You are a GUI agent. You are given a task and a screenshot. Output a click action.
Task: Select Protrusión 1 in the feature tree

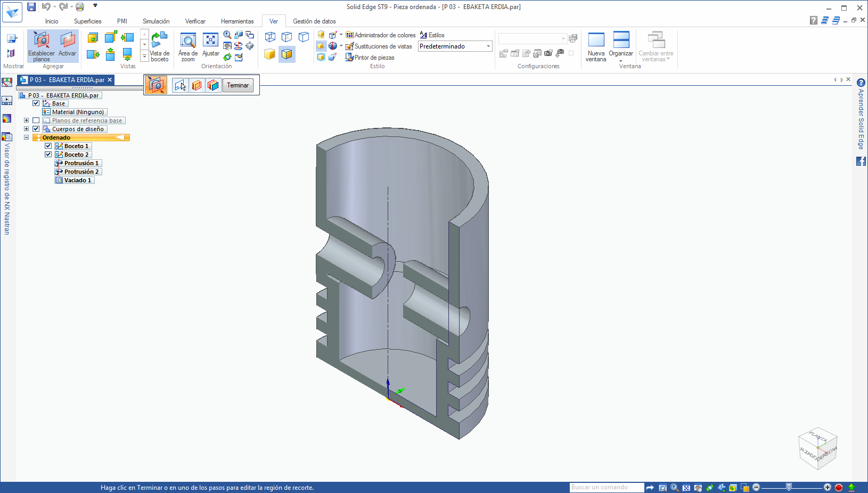(x=81, y=163)
